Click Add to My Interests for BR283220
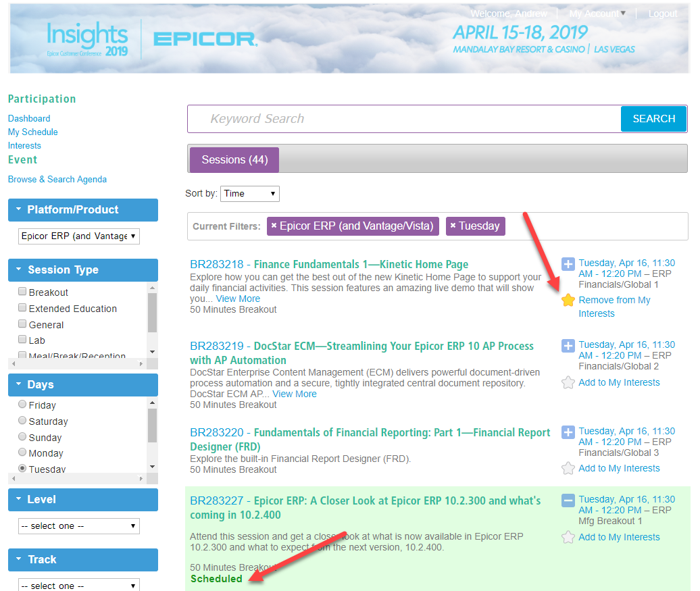The width and height of the screenshot is (700, 591). pos(619,468)
